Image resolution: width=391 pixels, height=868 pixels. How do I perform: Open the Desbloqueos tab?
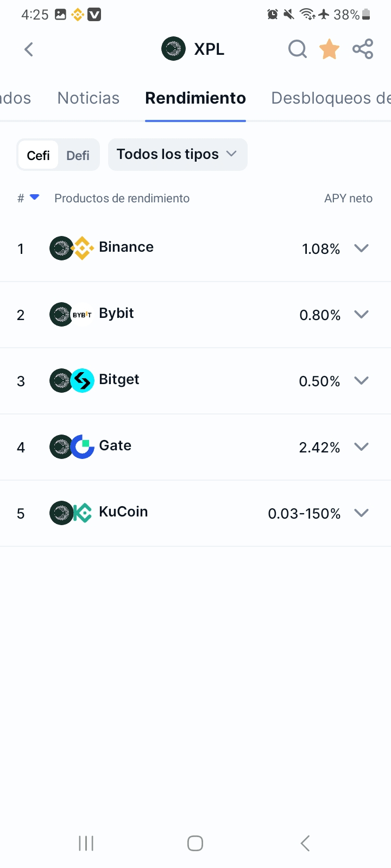pyautogui.click(x=331, y=98)
